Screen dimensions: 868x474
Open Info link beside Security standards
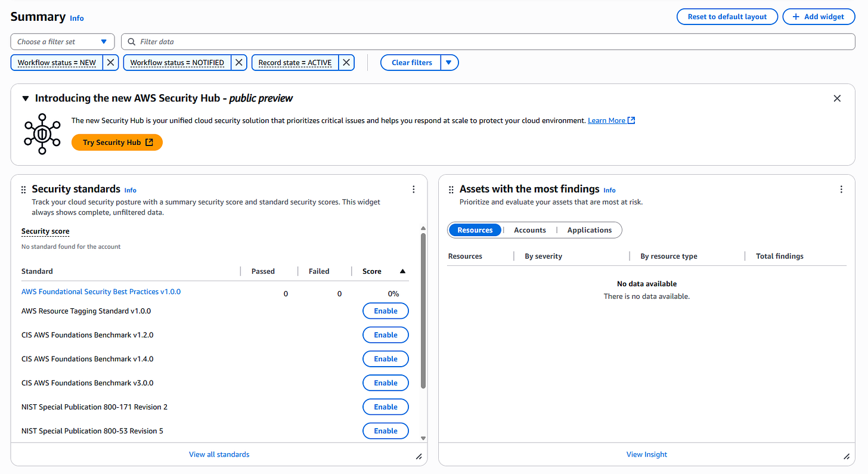click(x=131, y=190)
